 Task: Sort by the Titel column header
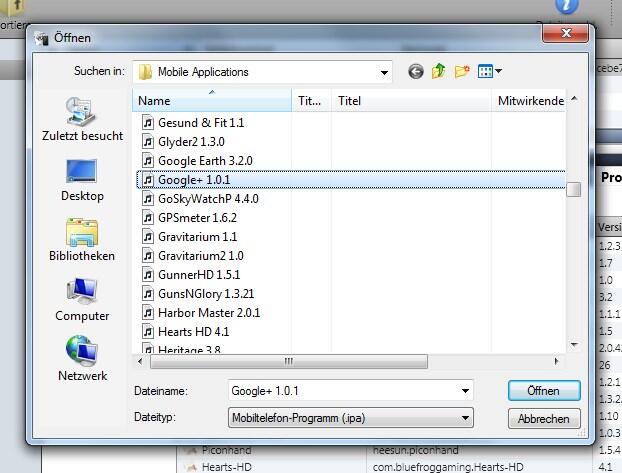tap(411, 101)
